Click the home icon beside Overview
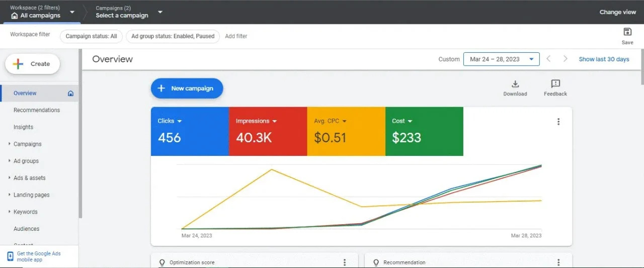The height and width of the screenshot is (268, 644). pos(70,93)
